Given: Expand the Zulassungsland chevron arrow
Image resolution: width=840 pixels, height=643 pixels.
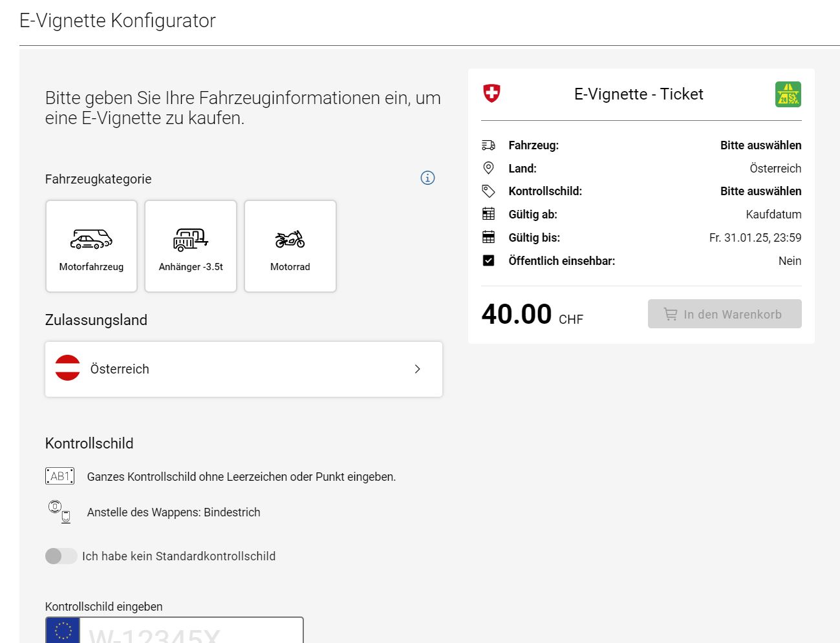Looking at the screenshot, I should 417,369.
